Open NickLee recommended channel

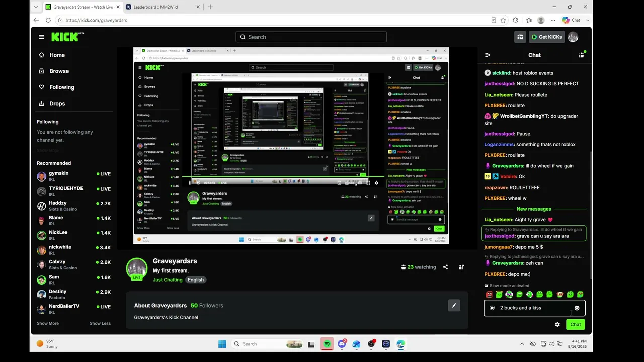tap(73, 235)
